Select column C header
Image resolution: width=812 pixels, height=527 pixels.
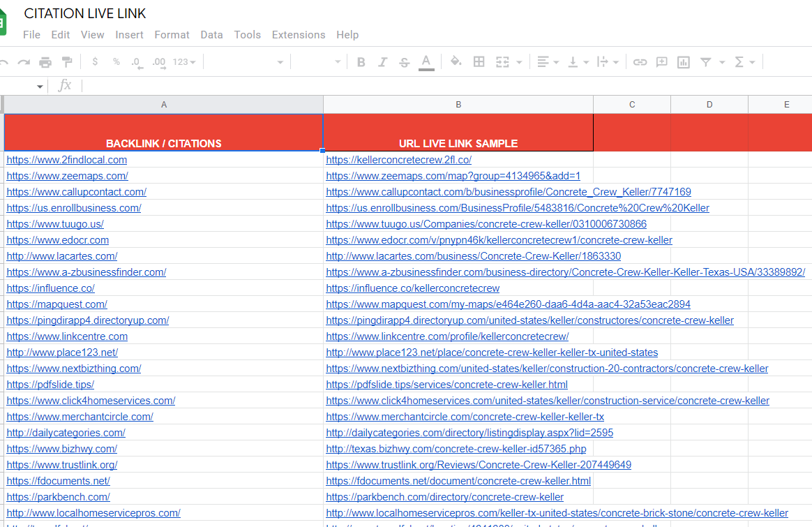[x=632, y=105]
